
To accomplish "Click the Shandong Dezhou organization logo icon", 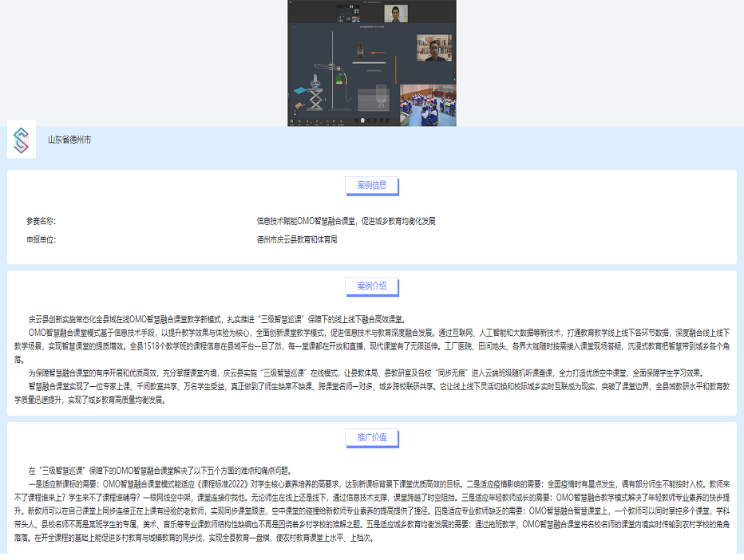I will pos(22,140).
